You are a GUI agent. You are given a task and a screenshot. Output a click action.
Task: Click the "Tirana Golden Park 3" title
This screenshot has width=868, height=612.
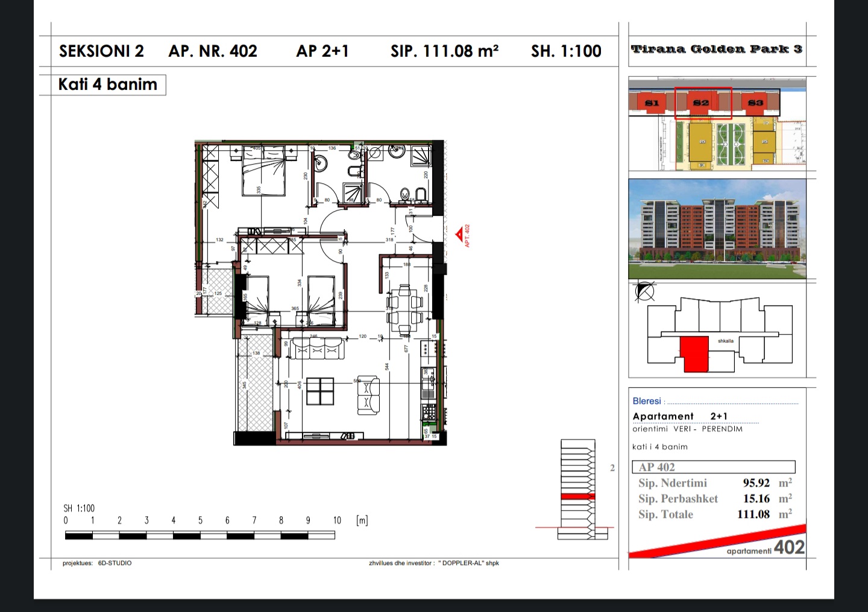click(717, 49)
